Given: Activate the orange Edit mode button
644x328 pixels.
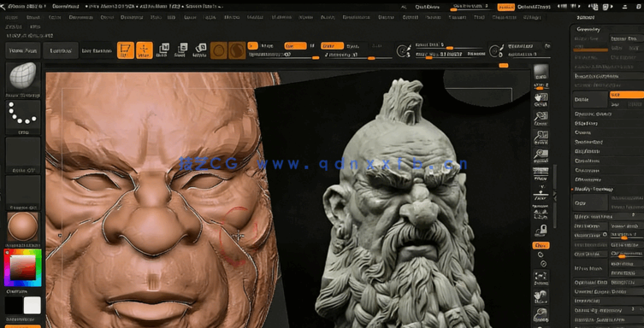Looking at the screenshot, I should tap(125, 50).
